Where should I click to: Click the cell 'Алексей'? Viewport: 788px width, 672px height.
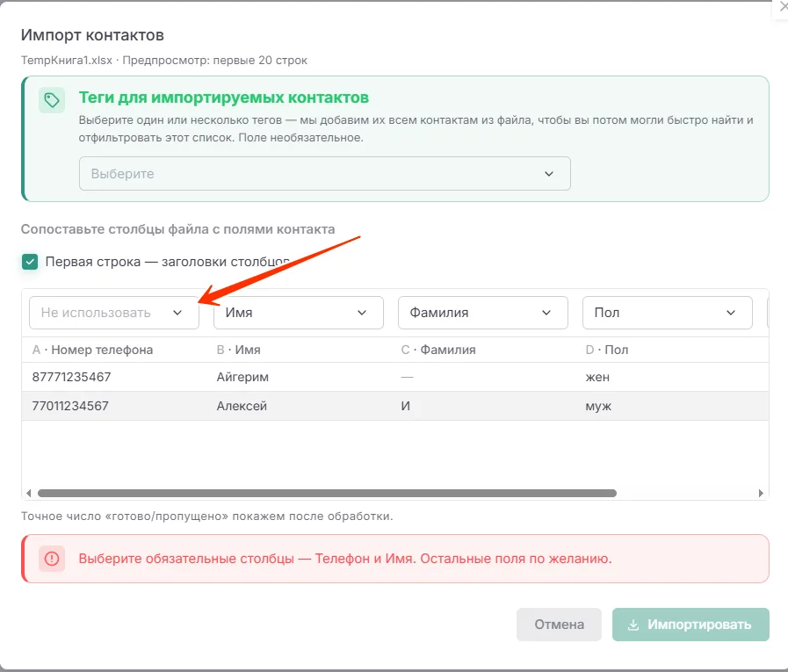242,406
